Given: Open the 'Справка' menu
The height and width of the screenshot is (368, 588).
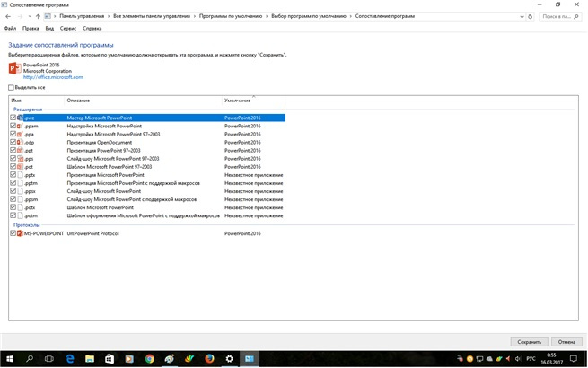Looking at the screenshot, I should [92, 29].
